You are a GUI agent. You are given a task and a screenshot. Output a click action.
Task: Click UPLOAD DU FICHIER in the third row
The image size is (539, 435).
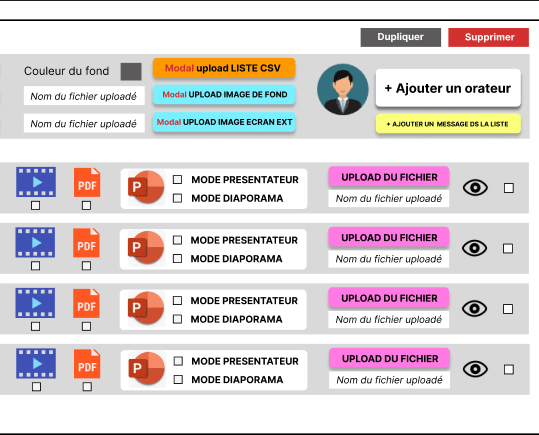point(389,298)
